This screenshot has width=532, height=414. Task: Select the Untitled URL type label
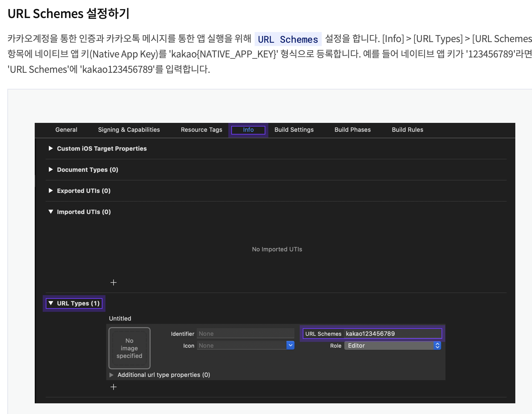pos(120,319)
